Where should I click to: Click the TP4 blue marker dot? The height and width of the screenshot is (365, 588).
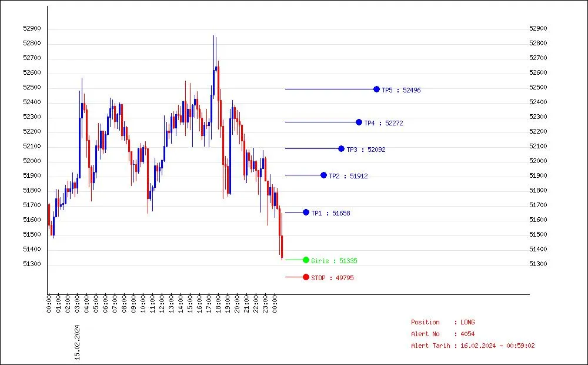pyautogui.click(x=359, y=122)
